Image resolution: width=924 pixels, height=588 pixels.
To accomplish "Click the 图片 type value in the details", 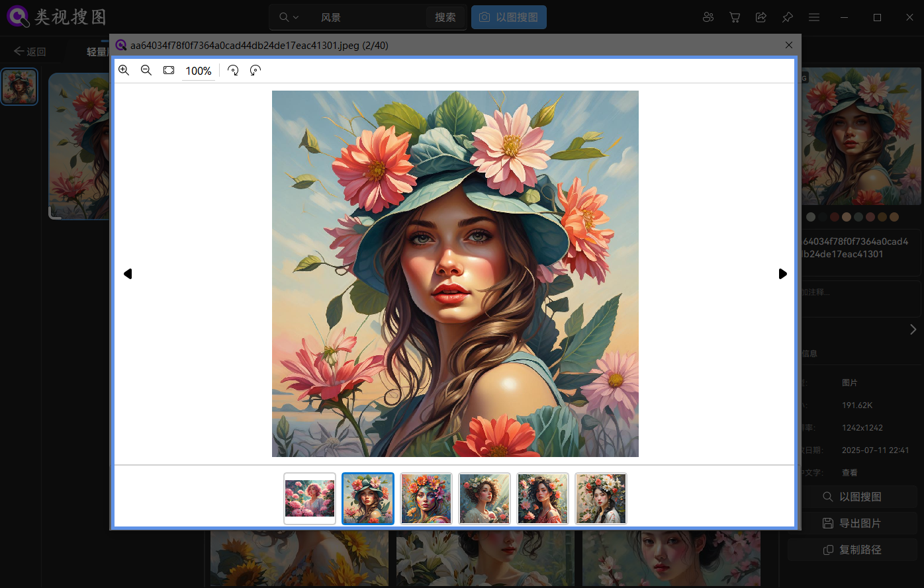I will (x=850, y=383).
